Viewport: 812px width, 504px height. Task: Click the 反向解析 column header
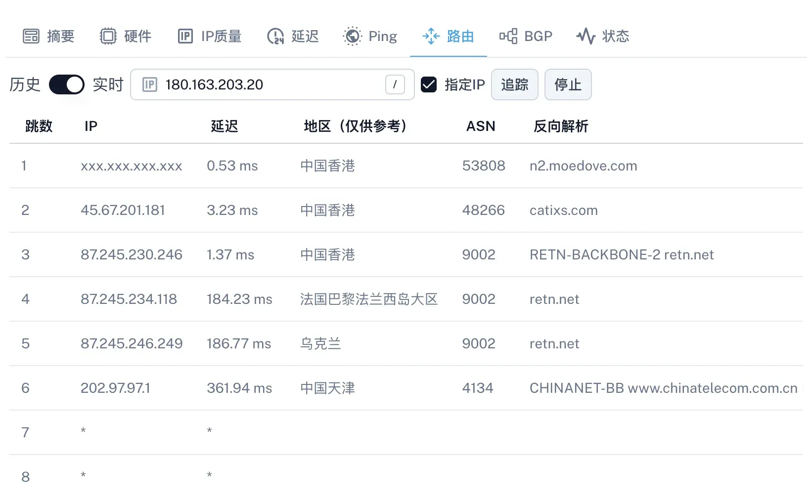click(561, 126)
